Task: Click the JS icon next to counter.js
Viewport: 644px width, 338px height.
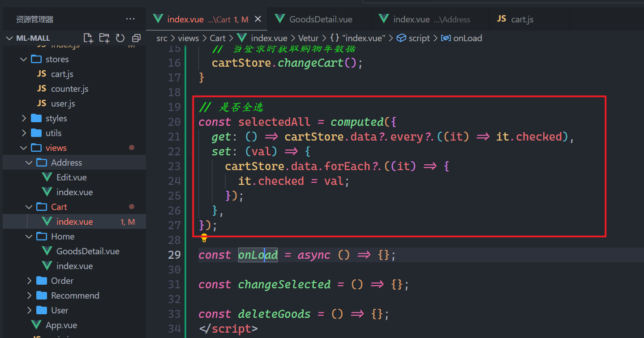Action: (42, 89)
